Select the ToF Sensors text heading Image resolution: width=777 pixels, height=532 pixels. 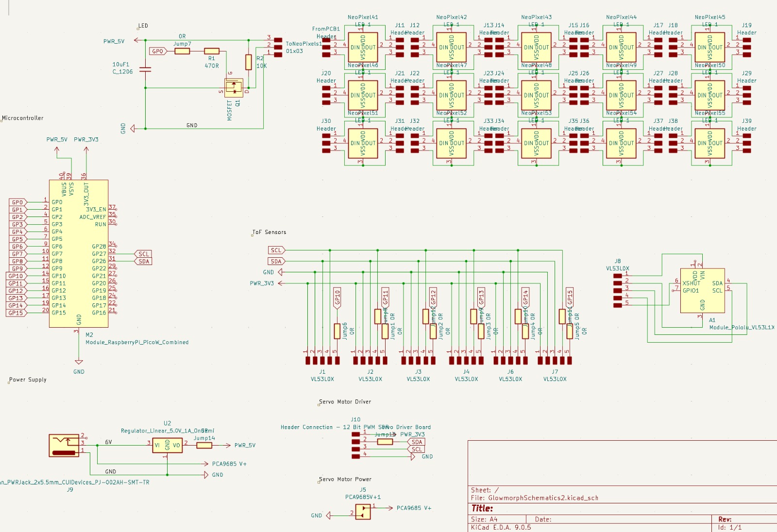(269, 232)
